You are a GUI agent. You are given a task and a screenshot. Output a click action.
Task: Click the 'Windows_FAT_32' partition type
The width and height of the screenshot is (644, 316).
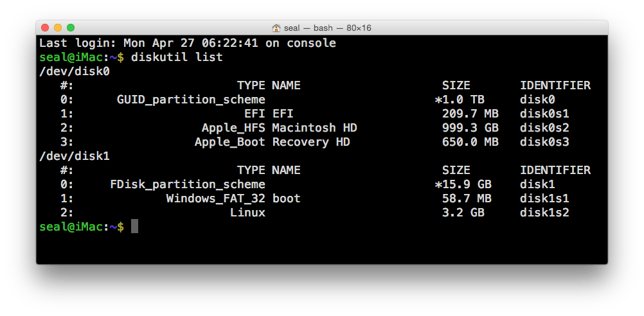point(215,198)
